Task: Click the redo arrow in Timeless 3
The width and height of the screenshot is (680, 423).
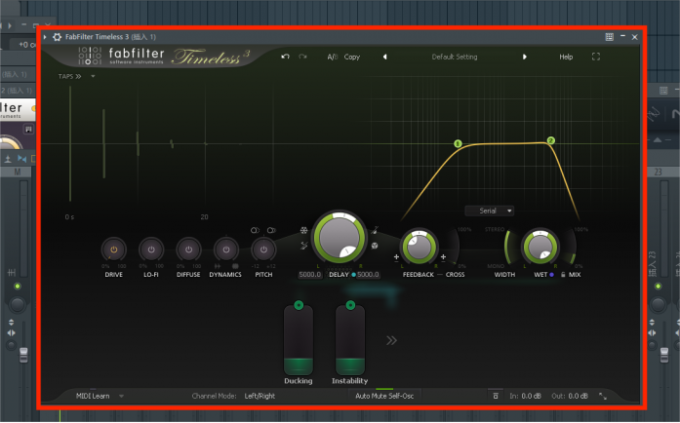Action: [303, 56]
